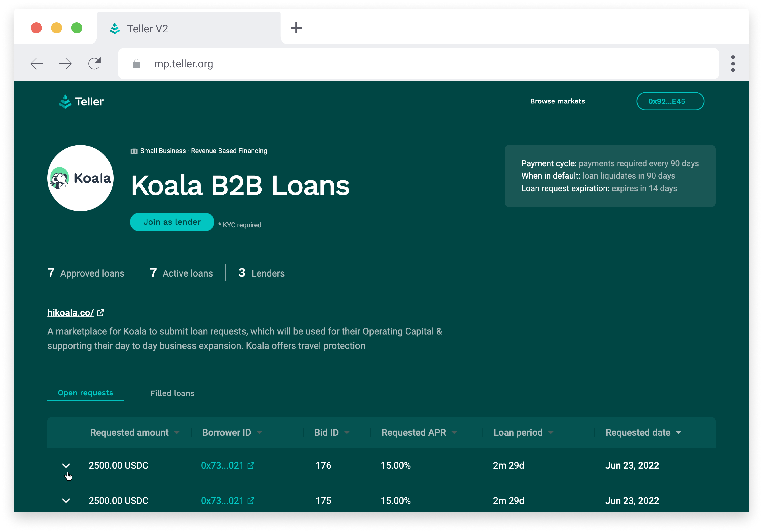The width and height of the screenshot is (763, 532).
Task: Open external link icon for bid 175 borrower
Action: pos(251,501)
